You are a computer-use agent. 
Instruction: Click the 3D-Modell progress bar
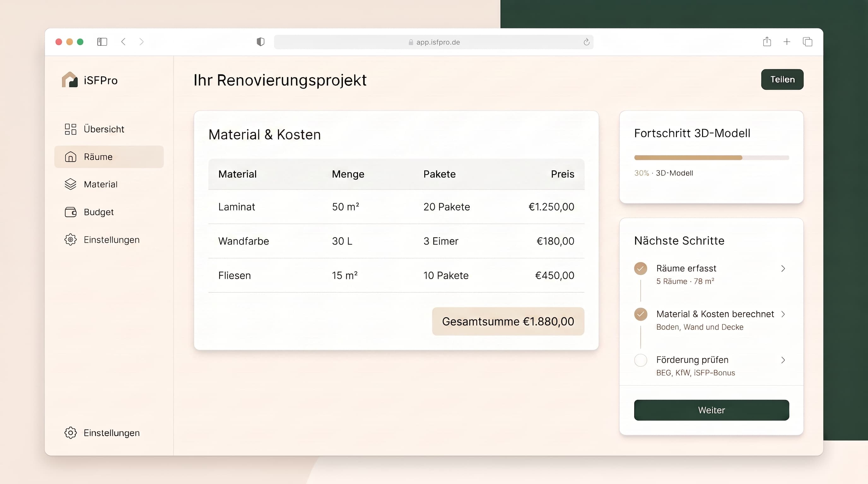(711, 158)
